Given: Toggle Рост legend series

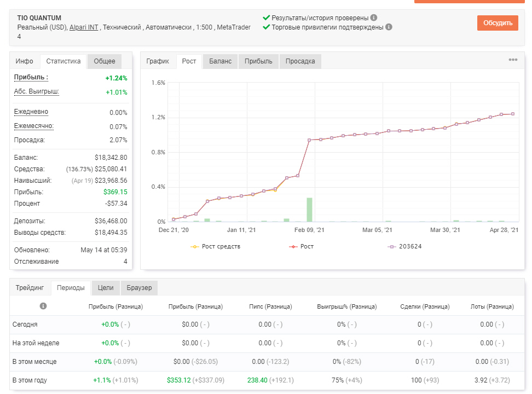Looking at the screenshot, I should [x=301, y=246].
